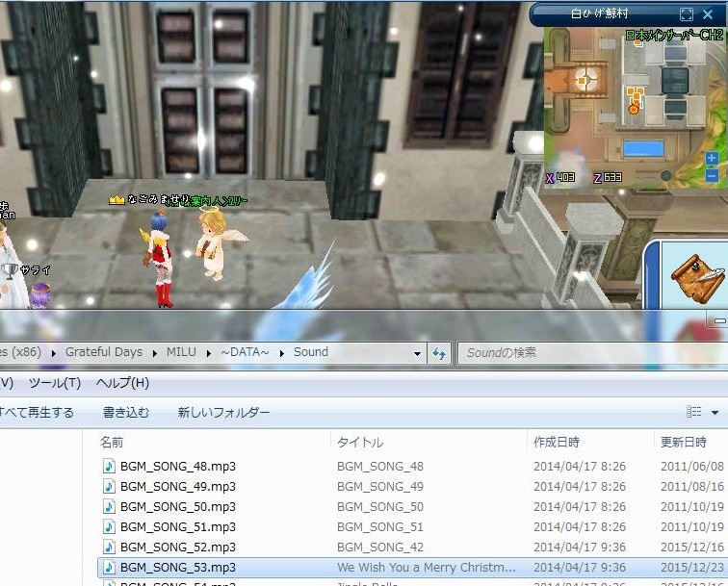This screenshot has height=586, width=728.
Task: Click the BGM_SONG_51.mp3 music file icon
Action: [x=109, y=526]
